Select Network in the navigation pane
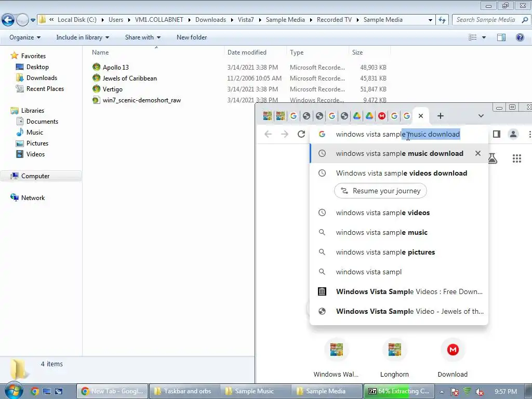Screen dimensions: 532x399 [x=33, y=197]
